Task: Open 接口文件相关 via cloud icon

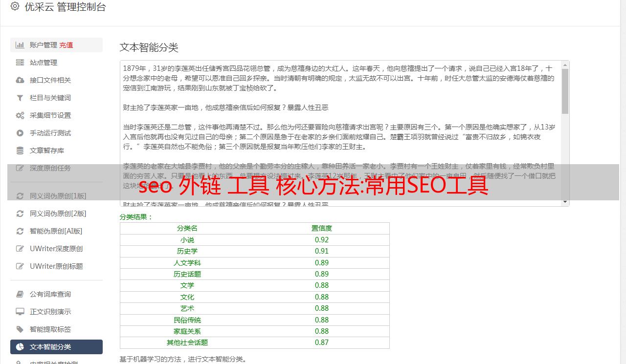Action: point(19,80)
